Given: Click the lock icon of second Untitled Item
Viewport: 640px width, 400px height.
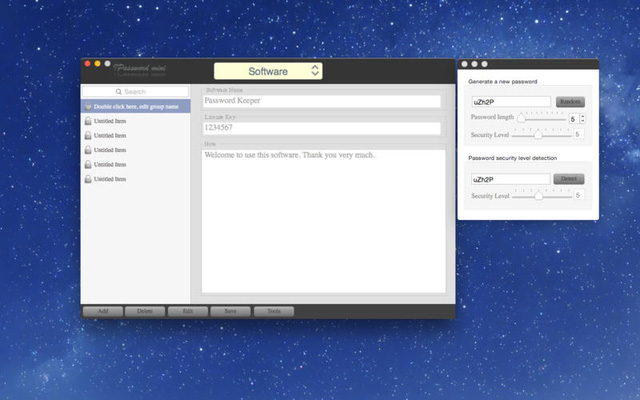Looking at the screenshot, I should click(x=88, y=136).
